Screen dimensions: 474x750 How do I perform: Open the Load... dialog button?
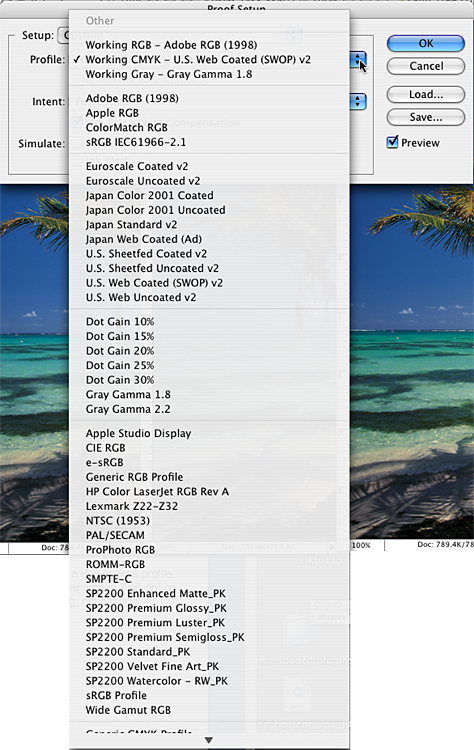(426, 94)
